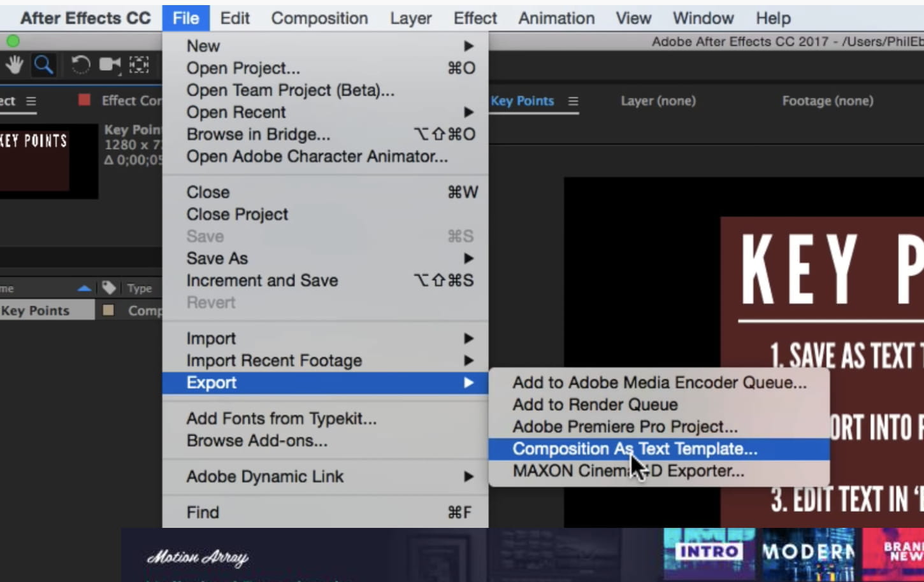Open the Project panel hamburger menu
The height and width of the screenshot is (582, 924).
click(31, 101)
